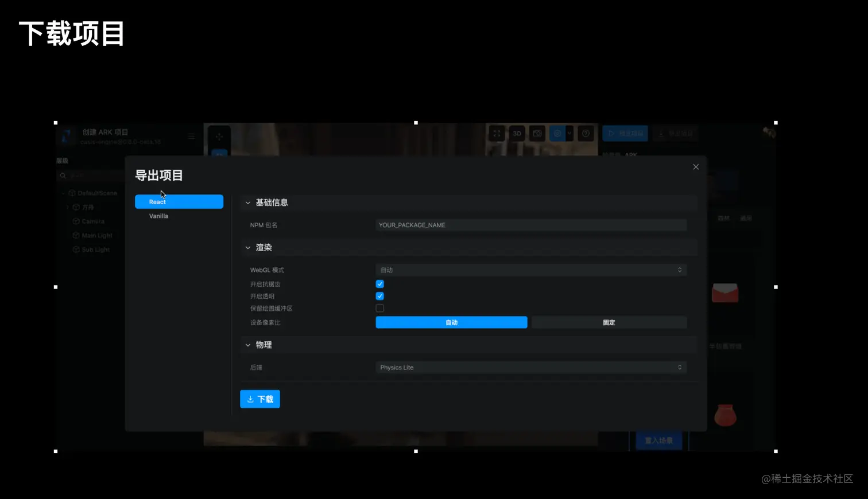Select the Sub Light entity
The height and width of the screenshot is (499, 868).
(x=91, y=249)
